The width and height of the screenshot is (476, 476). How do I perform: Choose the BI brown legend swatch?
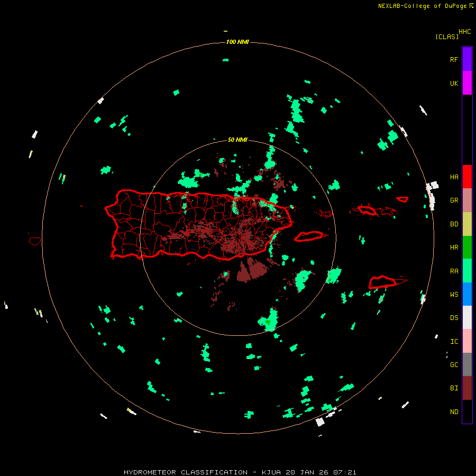pyautogui.click(x=467, y=388)
